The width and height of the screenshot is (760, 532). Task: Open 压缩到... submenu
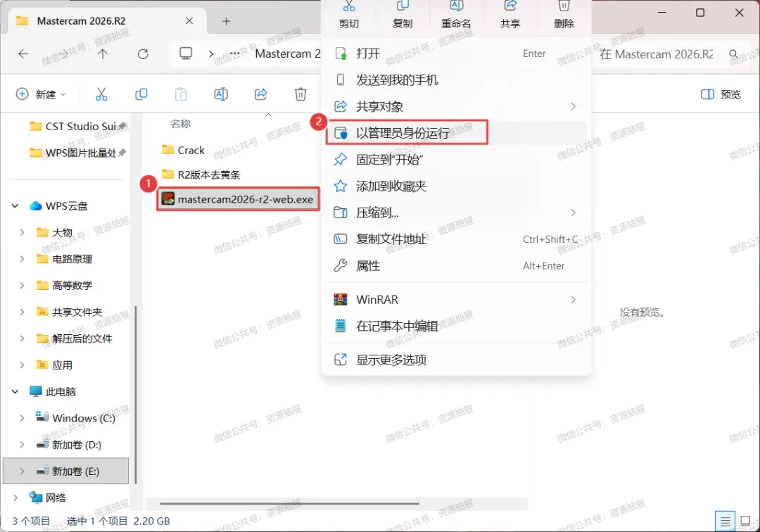point(456,213)
